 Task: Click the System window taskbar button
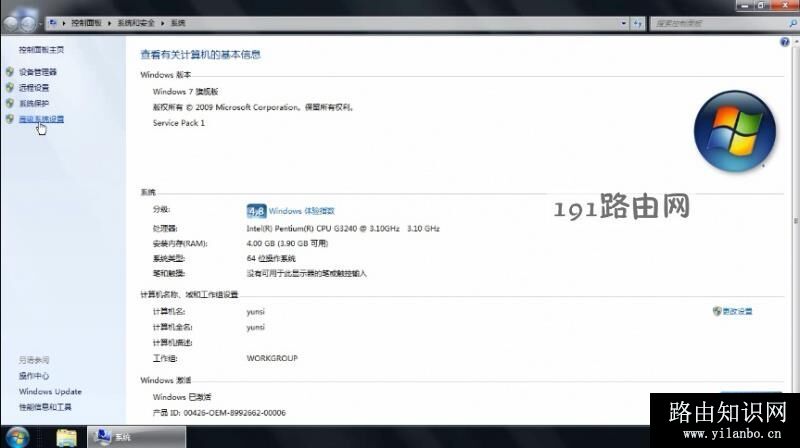(x=137, y=437)
